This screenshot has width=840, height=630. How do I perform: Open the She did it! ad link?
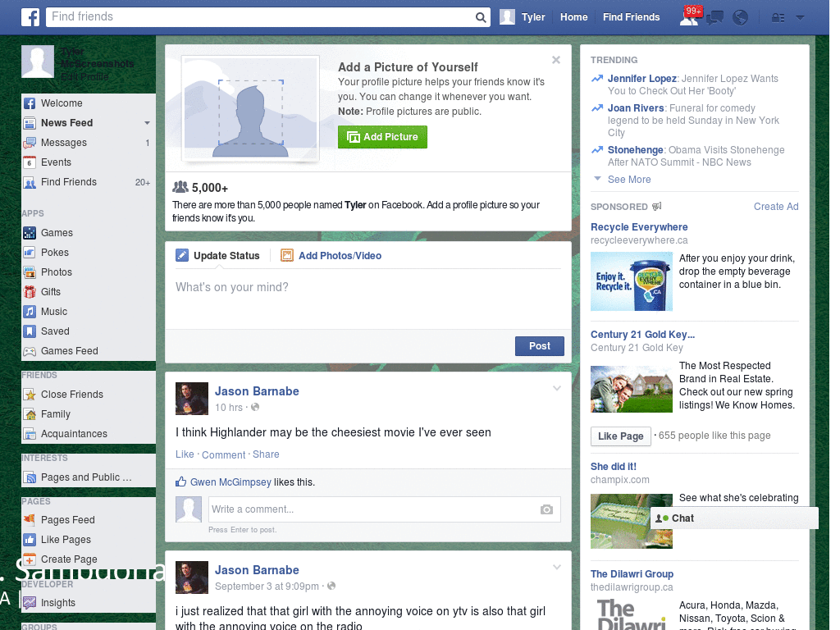click(613, 467)
